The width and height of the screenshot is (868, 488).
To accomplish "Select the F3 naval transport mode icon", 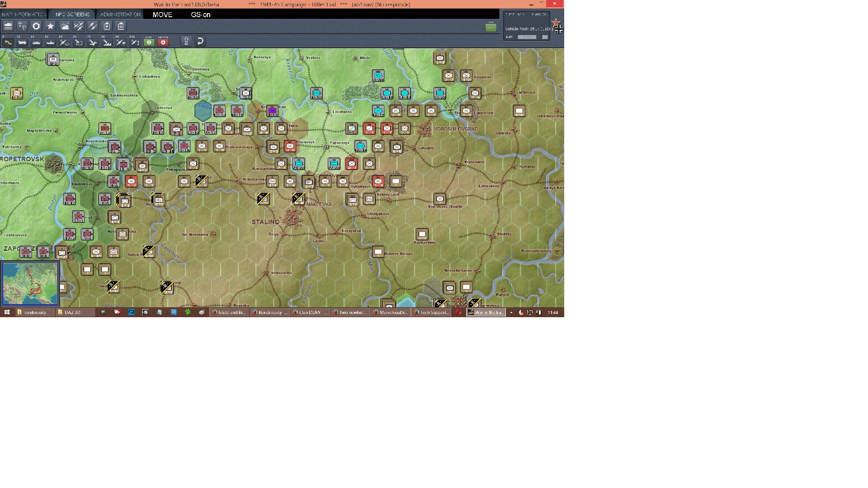I will [x=36, y=42].
